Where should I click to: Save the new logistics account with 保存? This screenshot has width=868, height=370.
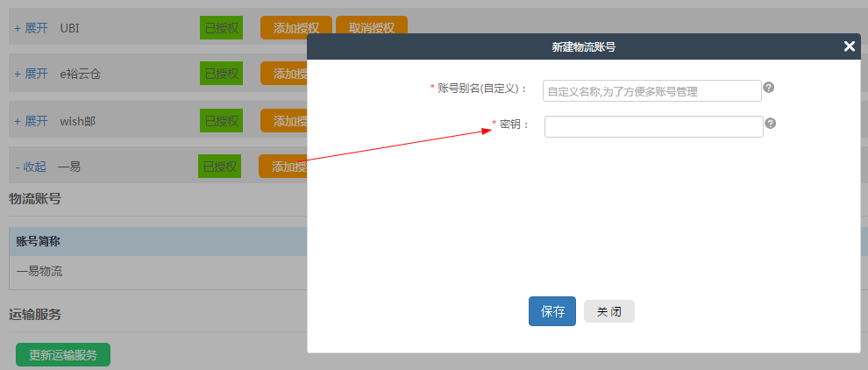552,311
